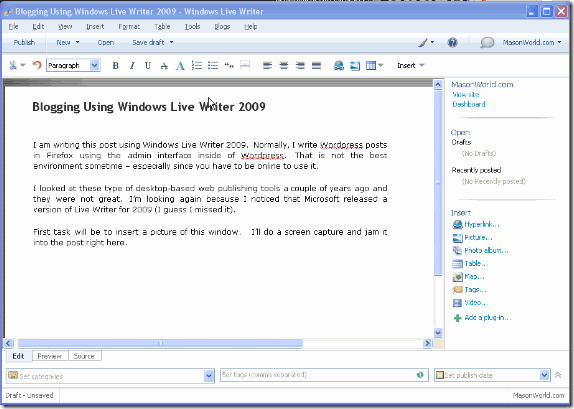Click the sidebar Tags... link

coord(475,290)
